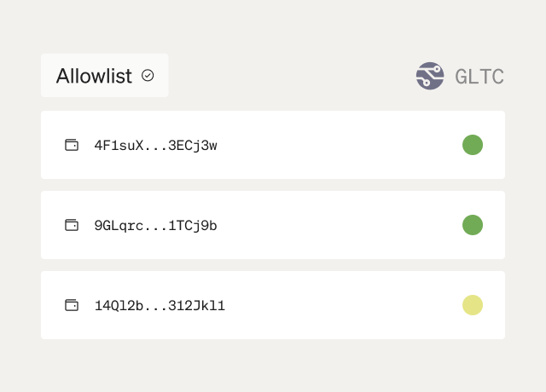This screenshot has height=392, width=546.
Task: Click the wallet icon beside 9GLqrc...1TCj9b
Action: click(72, 225)
